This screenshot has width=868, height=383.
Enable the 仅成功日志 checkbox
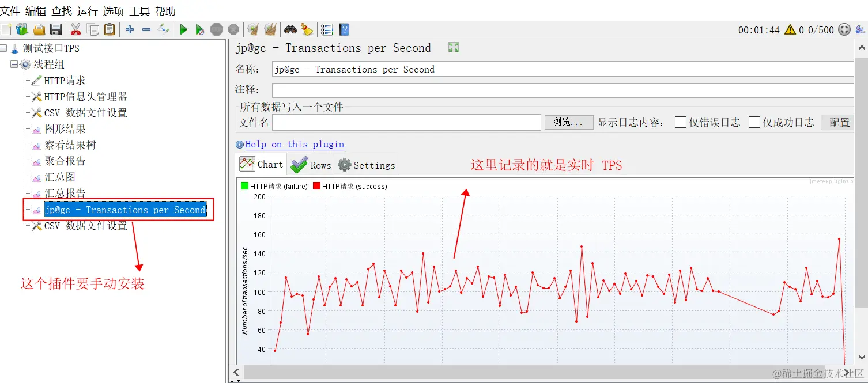click(x=754, y=122)
